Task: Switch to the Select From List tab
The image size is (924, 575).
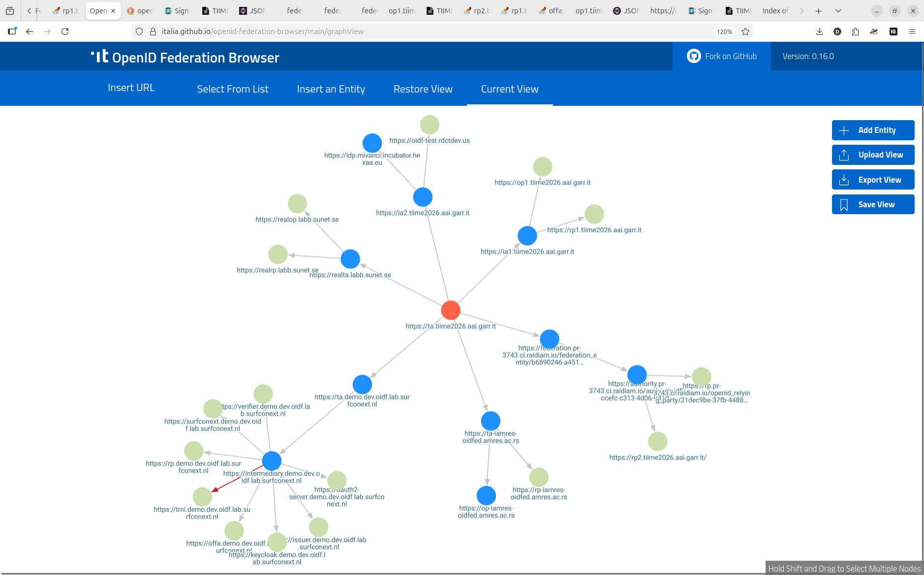Action: point(233,89)
